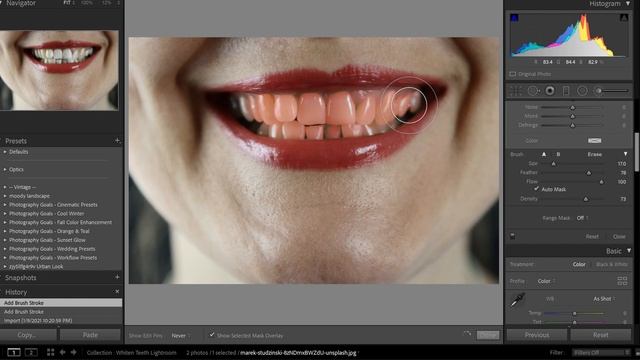Click the Done button in the toolbar
Image resolution: width=640 pixels, height=360 pixels.
(x=488, y=335)
